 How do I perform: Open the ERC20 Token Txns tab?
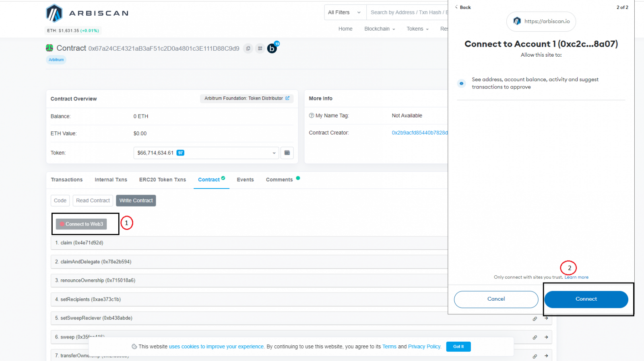(x=163, y=180)
